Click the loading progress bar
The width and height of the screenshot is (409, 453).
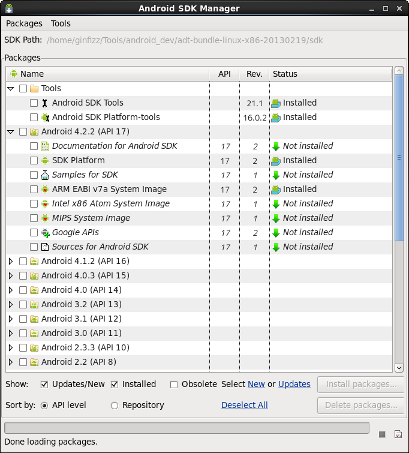187,428
